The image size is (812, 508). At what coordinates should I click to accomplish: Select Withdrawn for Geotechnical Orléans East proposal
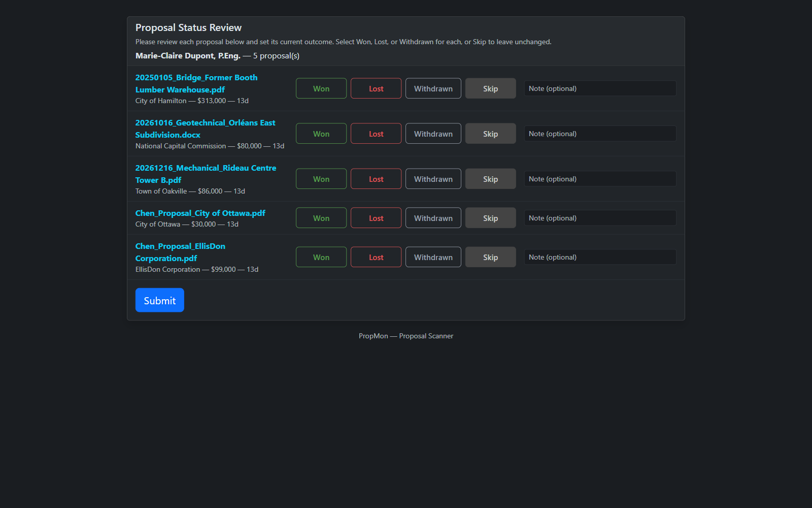pyautogui.click(x=433, y=134)
